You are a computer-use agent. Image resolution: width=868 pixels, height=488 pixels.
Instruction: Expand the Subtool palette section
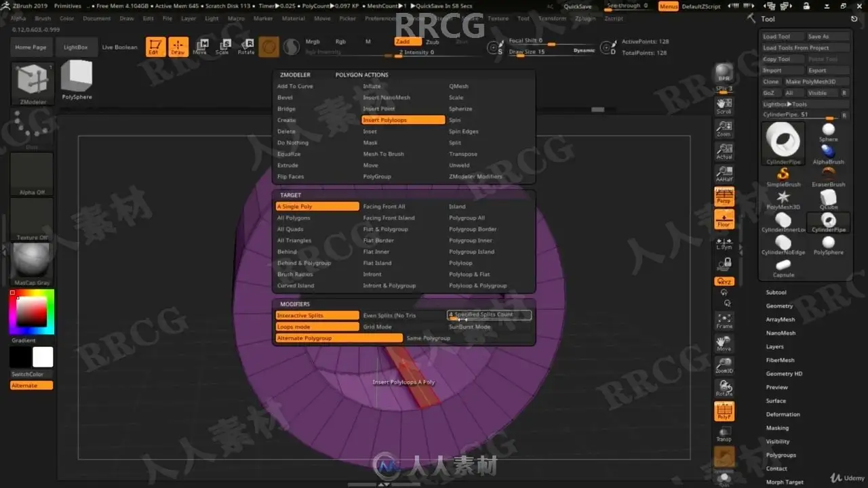tap(776, 292)
